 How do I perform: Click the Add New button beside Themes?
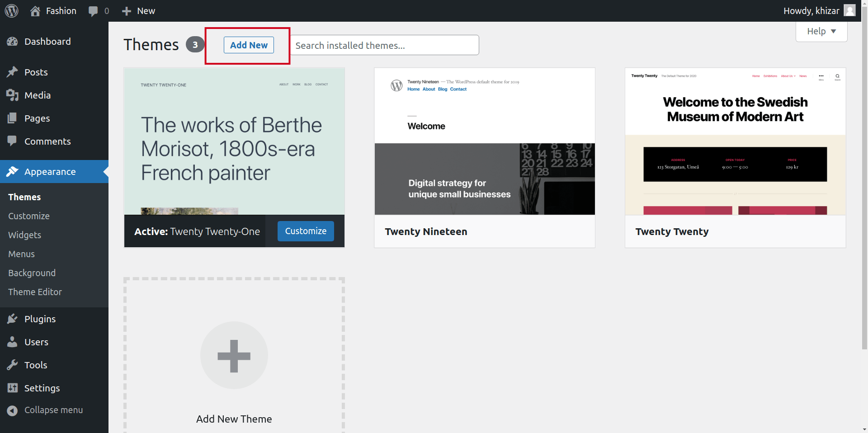(249, 45)
